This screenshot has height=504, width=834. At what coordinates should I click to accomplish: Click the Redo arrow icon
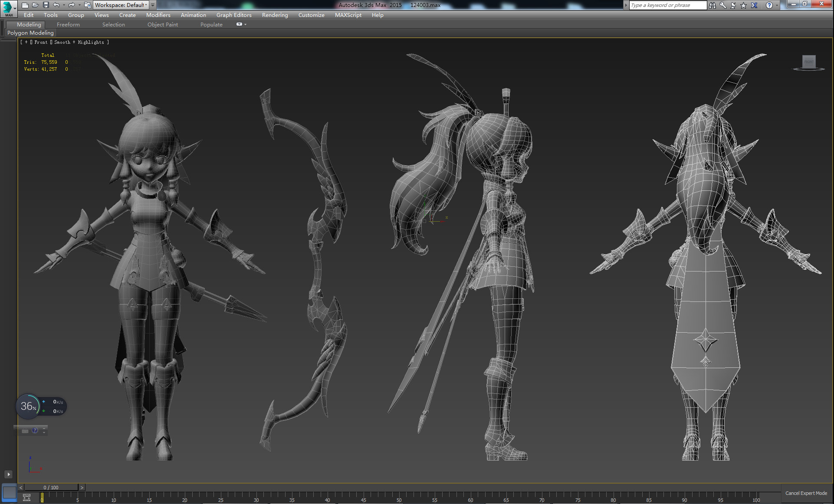coord(72,5)
